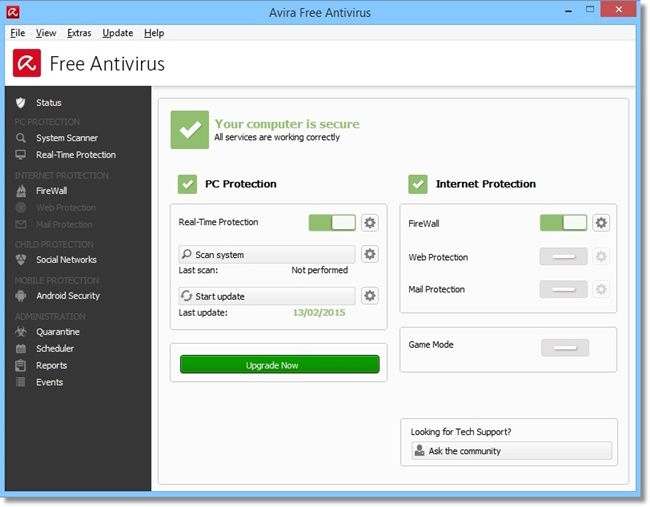Click the 'Not performed' last scan text
650x507 pixels.
pos(320,270)
